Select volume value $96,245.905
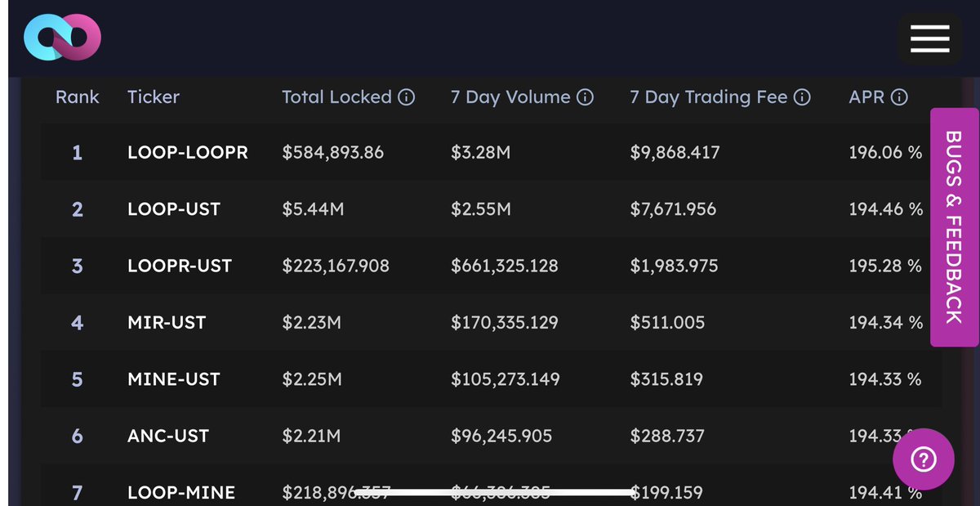 501,436
